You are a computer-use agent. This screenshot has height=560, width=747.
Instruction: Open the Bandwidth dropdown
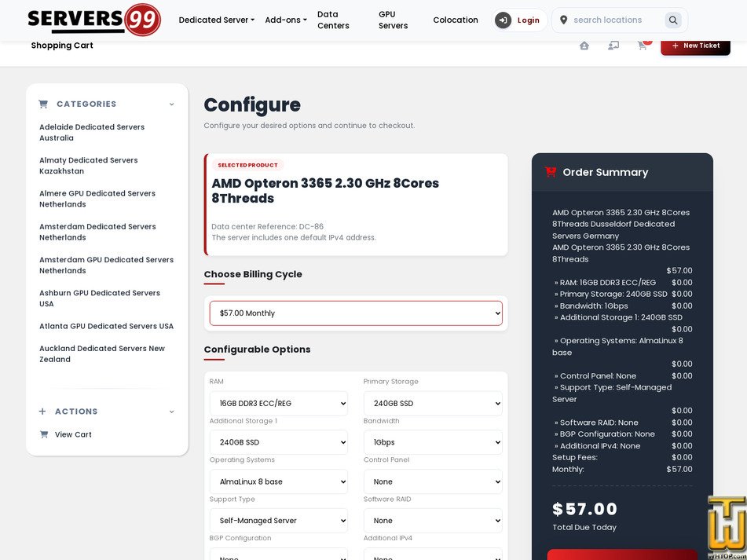click(433, 442)
